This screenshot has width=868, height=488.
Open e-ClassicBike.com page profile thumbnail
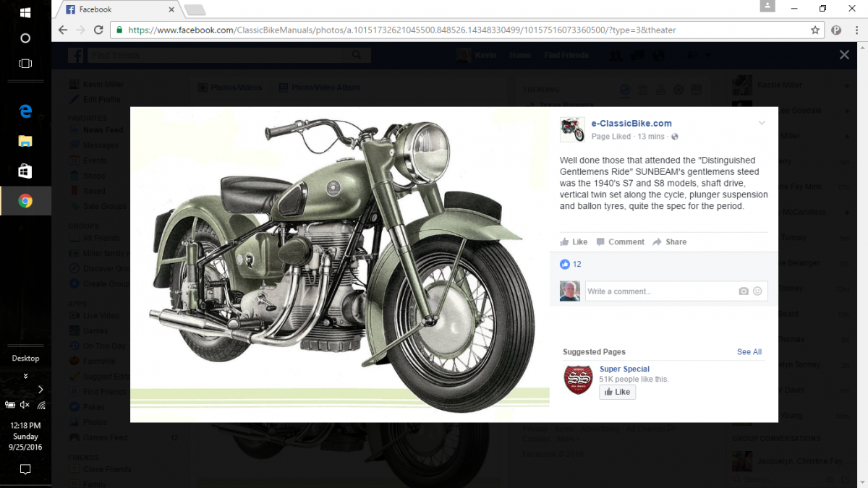[572, 129]
